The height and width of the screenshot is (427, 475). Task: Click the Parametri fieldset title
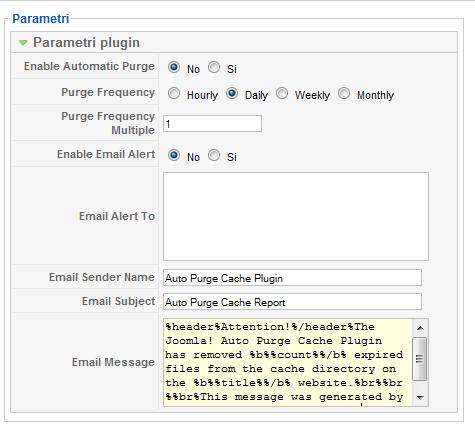41,19
